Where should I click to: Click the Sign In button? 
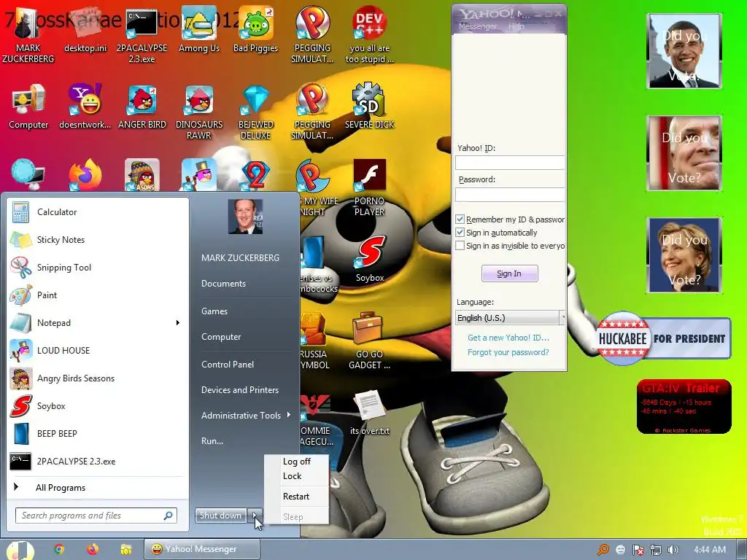[x=509, y=273]
